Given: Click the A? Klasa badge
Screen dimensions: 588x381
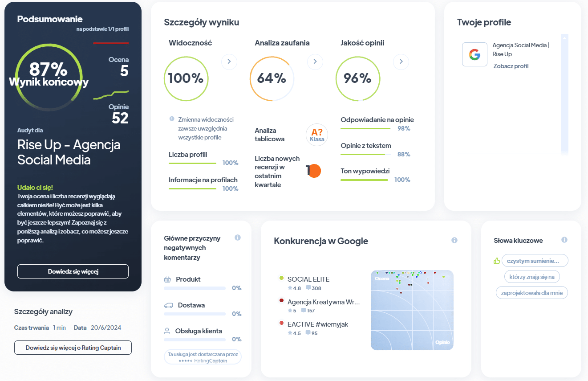Looking at the screenshot, I should (x=317, y=135).
